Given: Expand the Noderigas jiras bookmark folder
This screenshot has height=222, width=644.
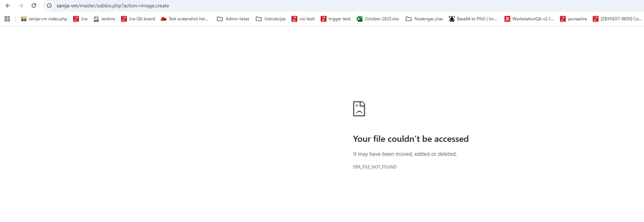Looking at the screenshot, I should point(424,19).
